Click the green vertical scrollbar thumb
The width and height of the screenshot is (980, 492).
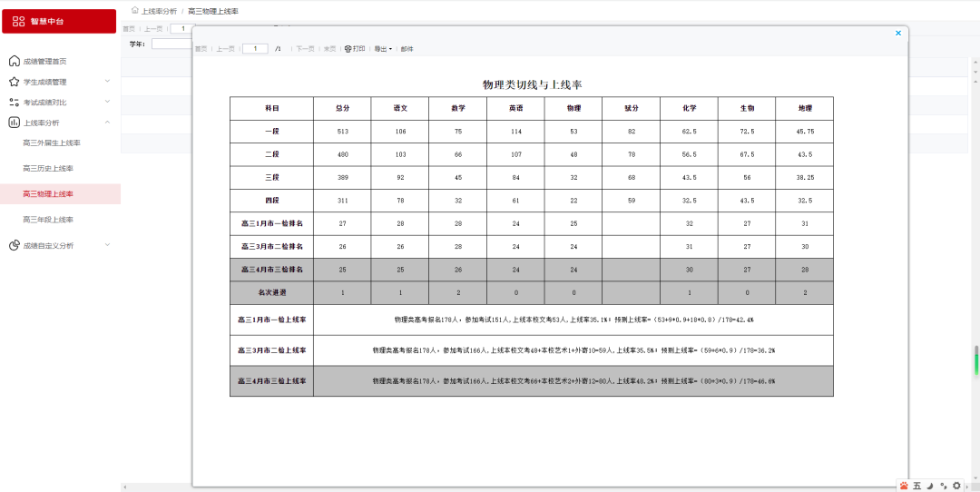coord(976,359)
